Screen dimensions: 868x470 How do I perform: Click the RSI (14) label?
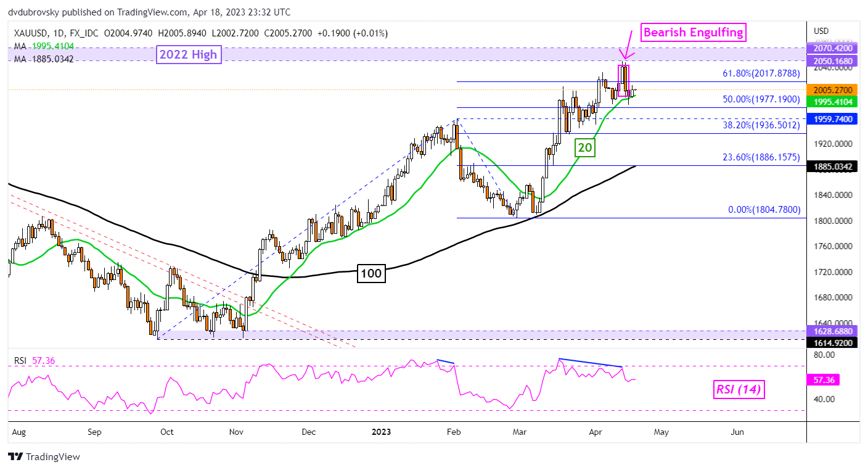[738, 390]
